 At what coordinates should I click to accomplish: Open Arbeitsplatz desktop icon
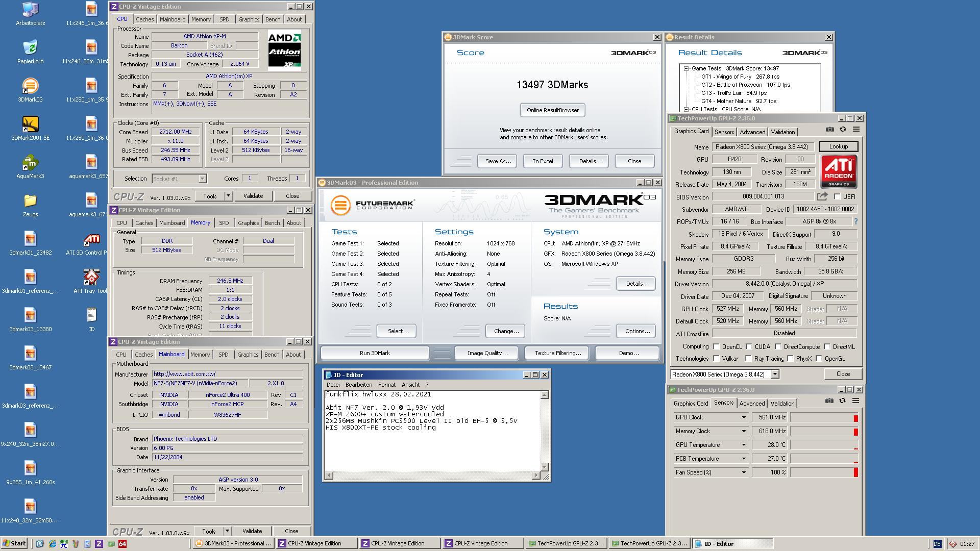tap(30, 14)
